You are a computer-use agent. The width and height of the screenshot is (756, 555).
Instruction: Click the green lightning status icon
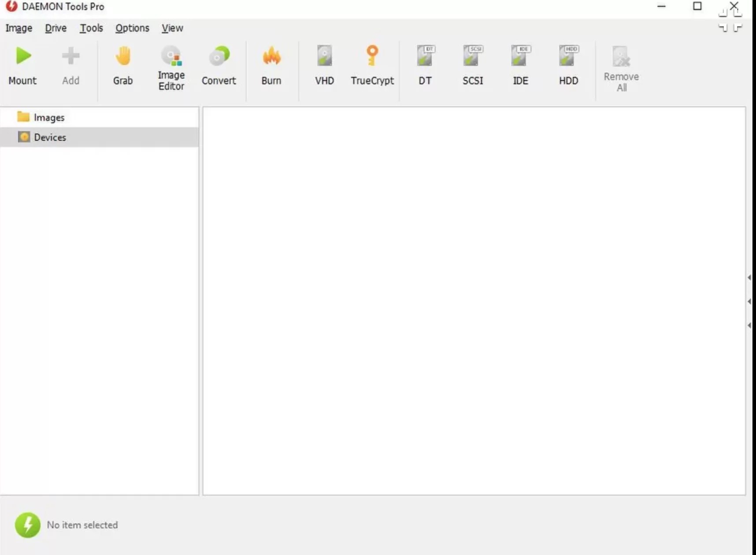27,525
